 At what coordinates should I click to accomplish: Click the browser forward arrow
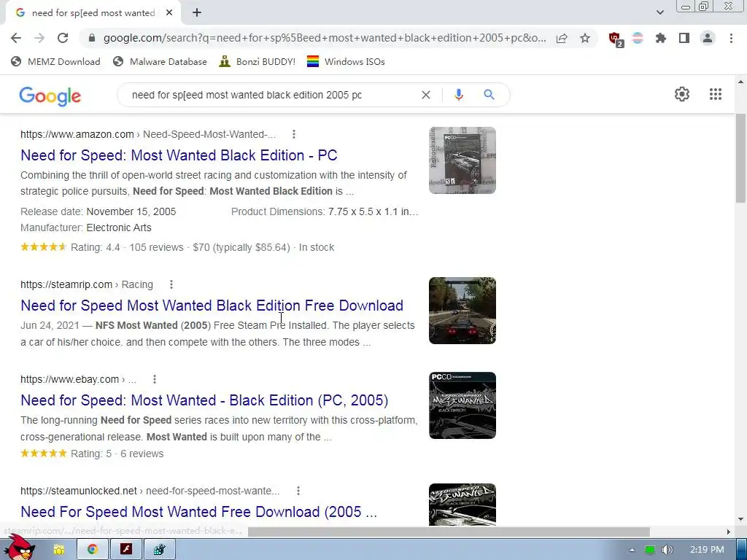point(39,38)
